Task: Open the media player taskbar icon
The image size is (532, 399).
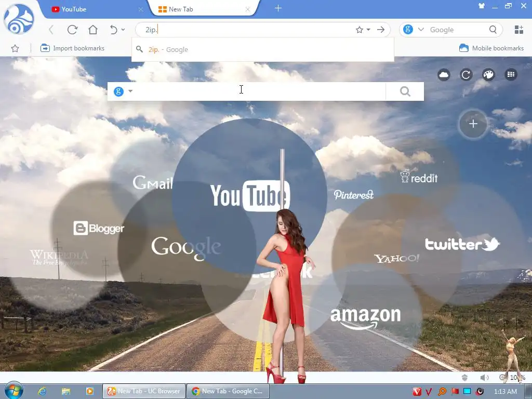Action: pyautogui.click(x=89, y=391)
